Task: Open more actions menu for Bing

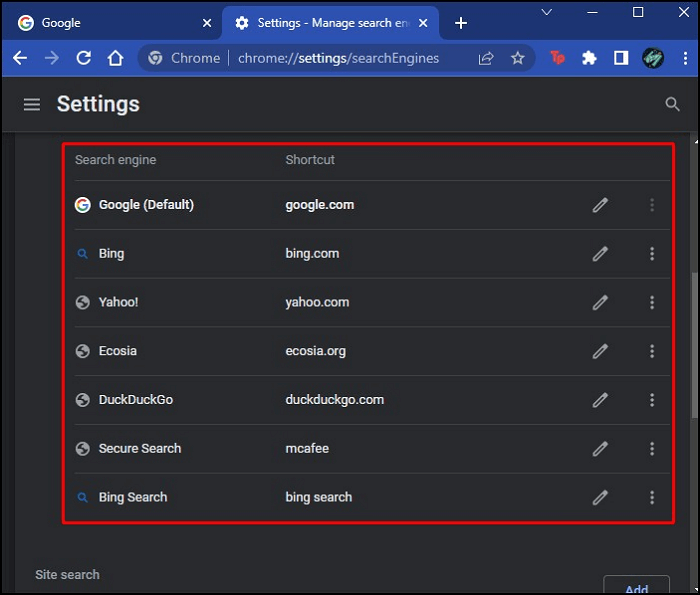Action: click(x=652, y=254)
